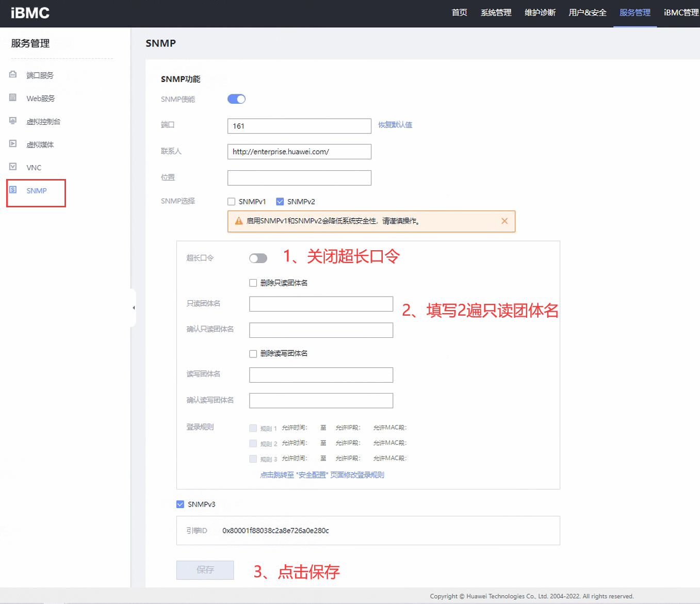Image resolution: width=700 pixels, height=604 pixels.
Task: Uncheck the SNMPv2 checkbox
Action: pos(280,202)
